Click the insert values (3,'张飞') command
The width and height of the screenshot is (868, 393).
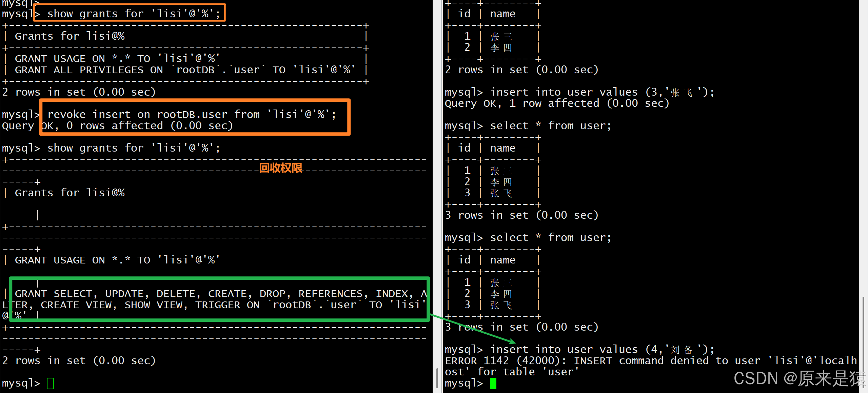(x=602, y=92)
